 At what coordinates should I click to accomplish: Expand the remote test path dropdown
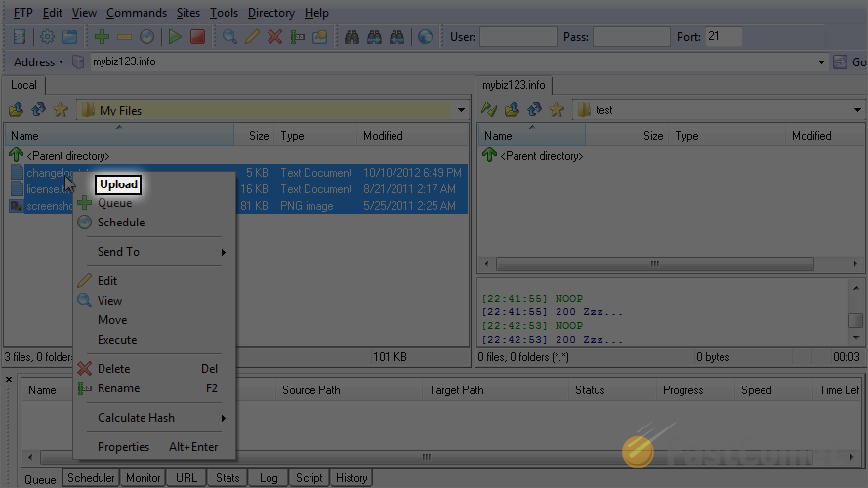pos(857,110)
